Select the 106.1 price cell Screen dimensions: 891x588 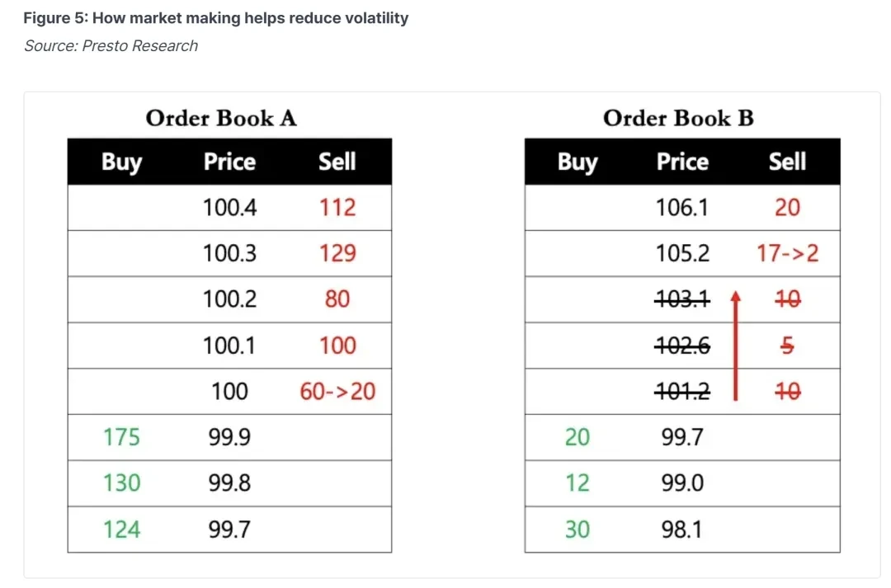coord(682,207)
